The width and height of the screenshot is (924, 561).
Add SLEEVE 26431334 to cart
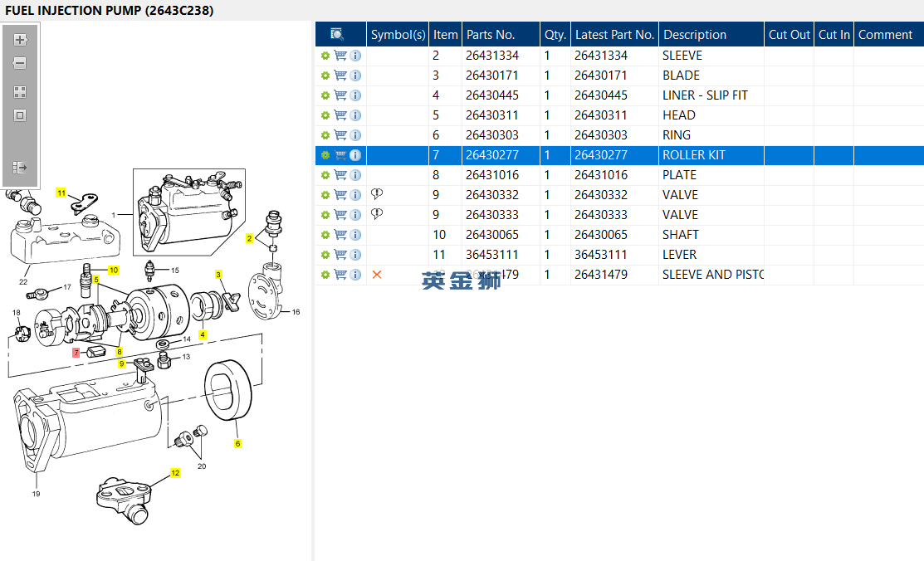[x=340, y=56]
